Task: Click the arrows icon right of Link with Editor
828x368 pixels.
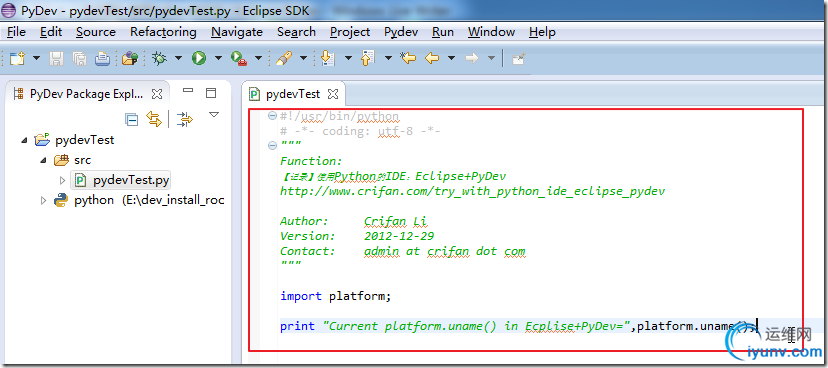Action: coord(185,120)
